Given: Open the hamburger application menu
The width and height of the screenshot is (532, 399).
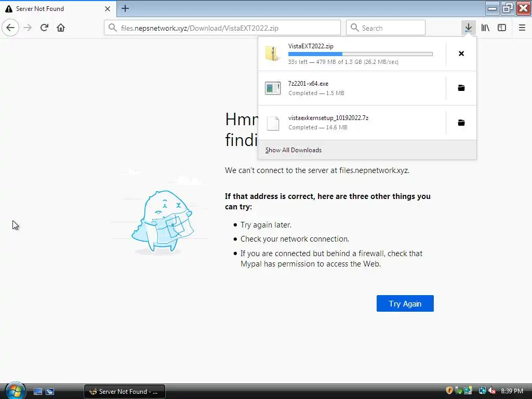Looking at the screenshot, I should click(522, 28).
